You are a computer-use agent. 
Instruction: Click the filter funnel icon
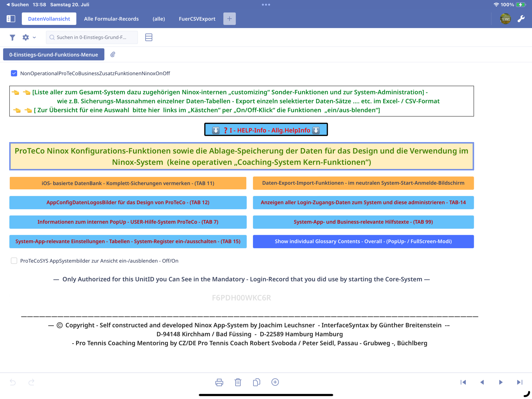tap(12, 37)
